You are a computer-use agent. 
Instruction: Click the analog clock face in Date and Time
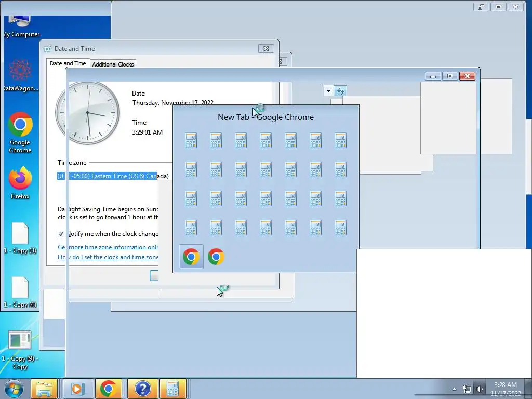pos(87,113)
